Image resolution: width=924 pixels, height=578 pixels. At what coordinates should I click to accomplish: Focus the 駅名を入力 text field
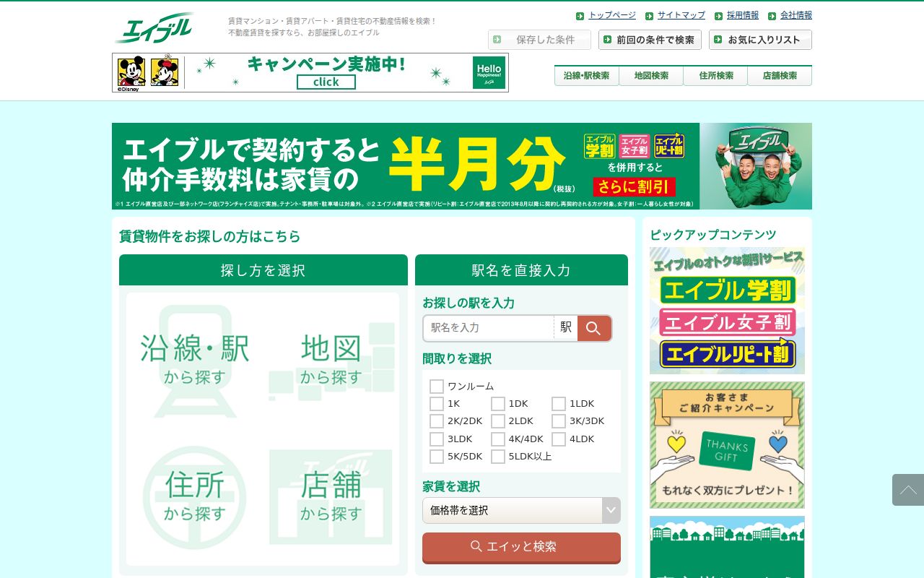[x=489, y=328]
